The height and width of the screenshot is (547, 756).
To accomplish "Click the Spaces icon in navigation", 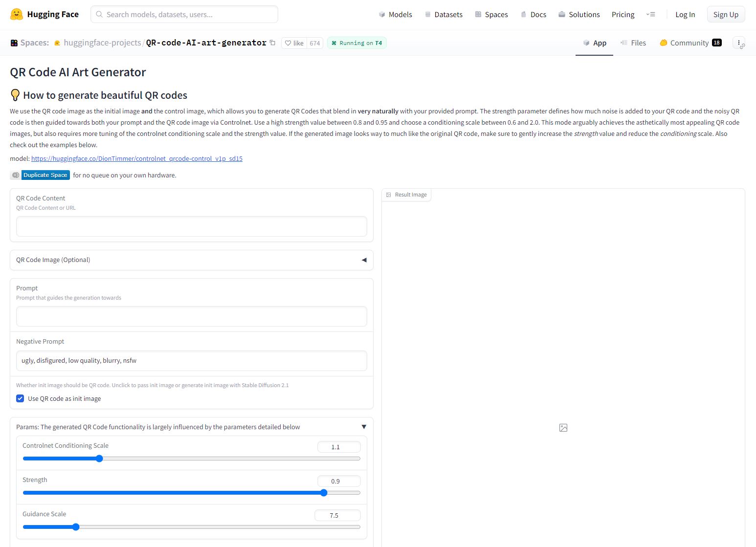I will coord(478,15).
